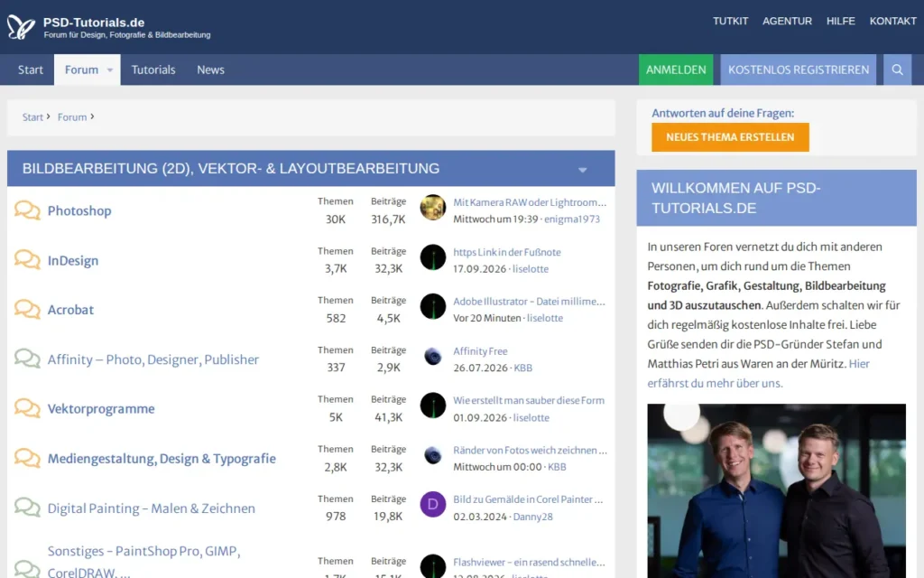Click the PSD founders photo

point(776,490)
